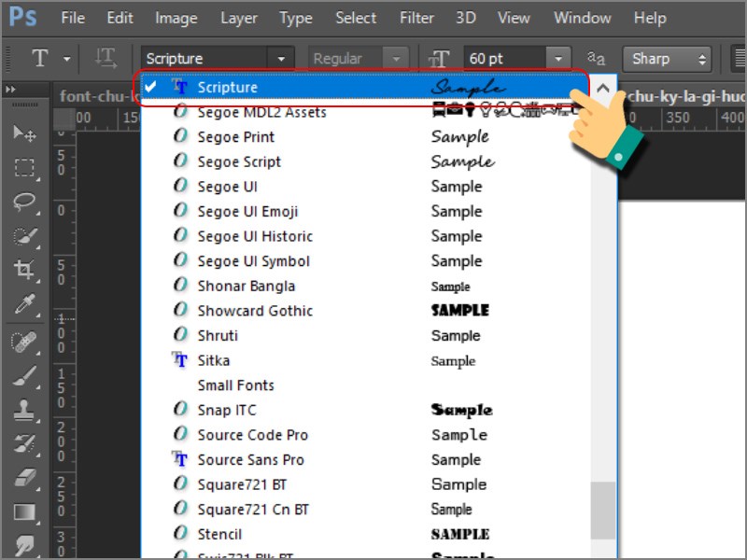Open the font size dropdown arrow

[557, 59]
